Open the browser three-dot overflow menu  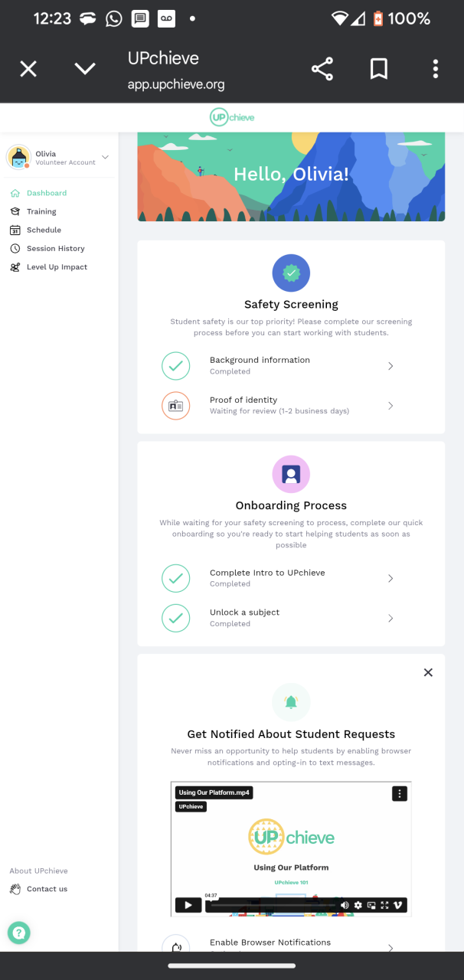coord(435,70)
